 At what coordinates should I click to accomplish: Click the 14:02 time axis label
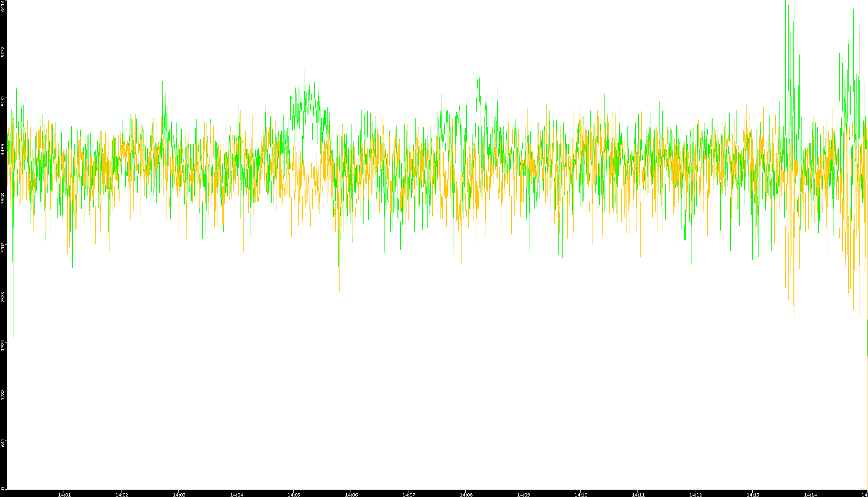click(x=121, y=495)
